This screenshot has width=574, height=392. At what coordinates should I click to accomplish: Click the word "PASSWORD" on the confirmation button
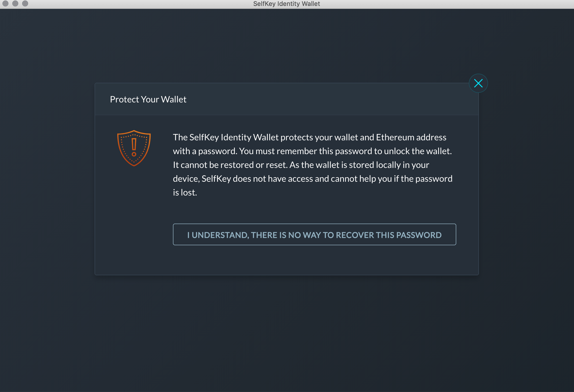[x=419, y=235]
